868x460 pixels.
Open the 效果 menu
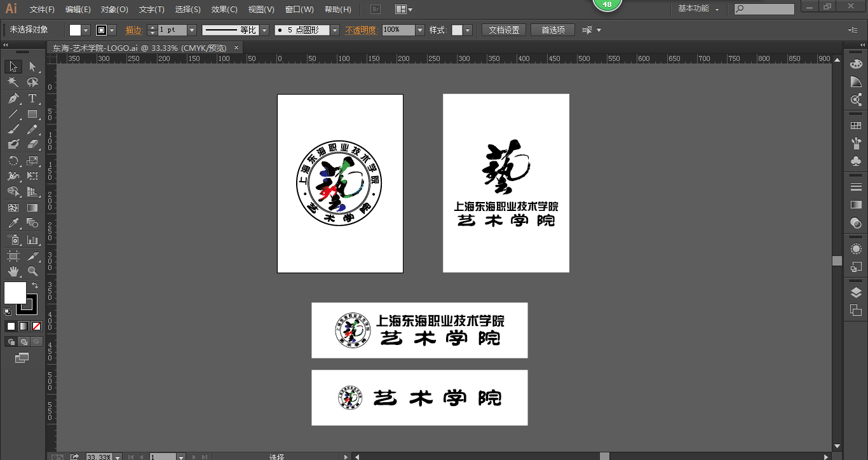click(x=224, y=9)
